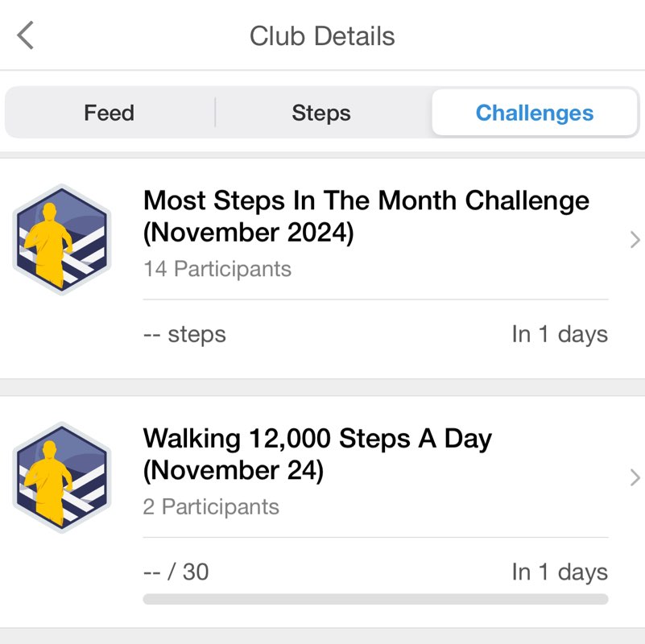Click the challenge progress bar

tap(375, 599)
